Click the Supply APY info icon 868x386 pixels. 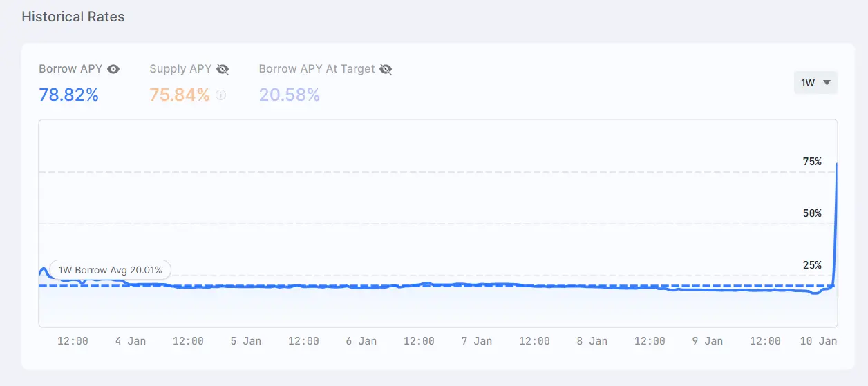[221, 95]
